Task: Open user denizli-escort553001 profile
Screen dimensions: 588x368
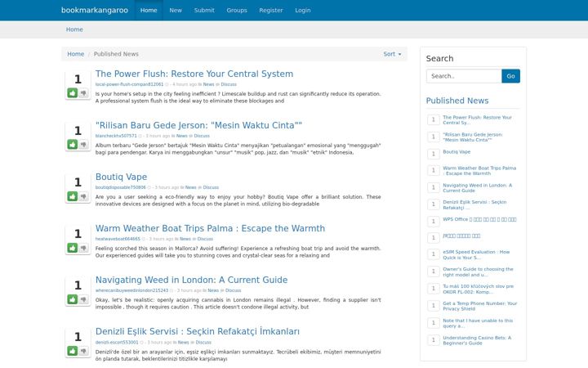Action: [117, 342]
